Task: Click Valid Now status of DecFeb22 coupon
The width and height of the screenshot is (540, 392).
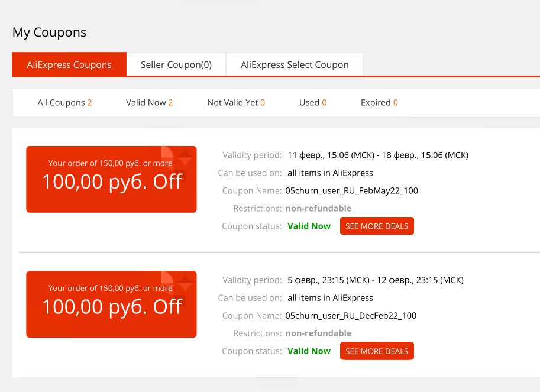Action: 309,351
